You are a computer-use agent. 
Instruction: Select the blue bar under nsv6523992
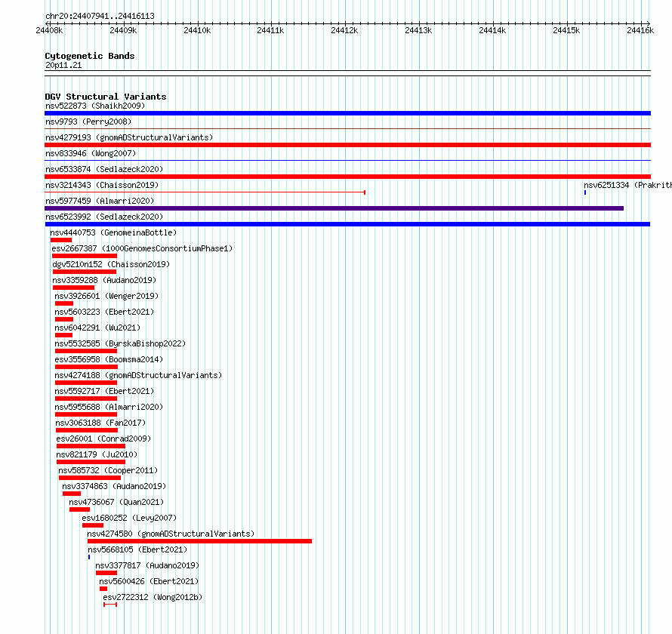pyautogui.click(x=347, y=224)
